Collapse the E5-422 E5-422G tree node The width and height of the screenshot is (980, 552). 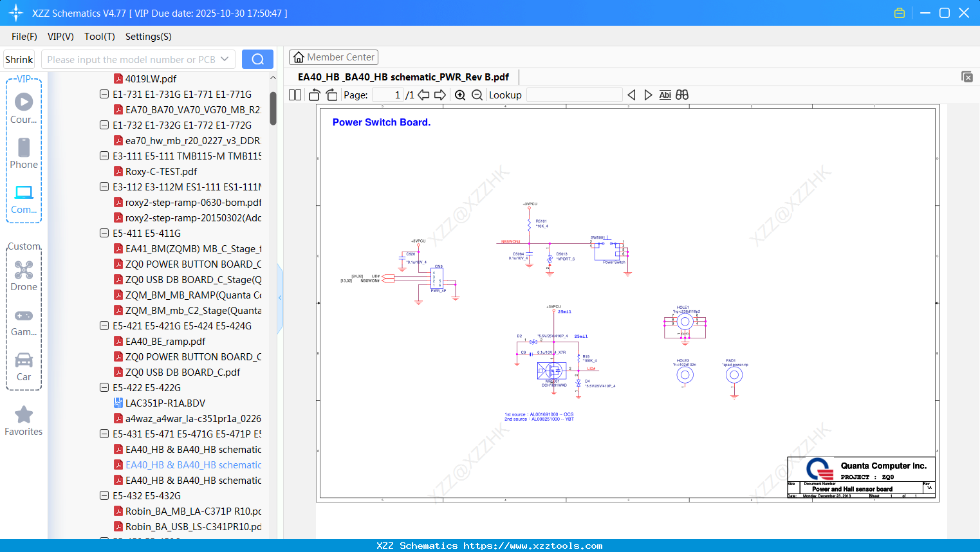[x=104, y=387]
